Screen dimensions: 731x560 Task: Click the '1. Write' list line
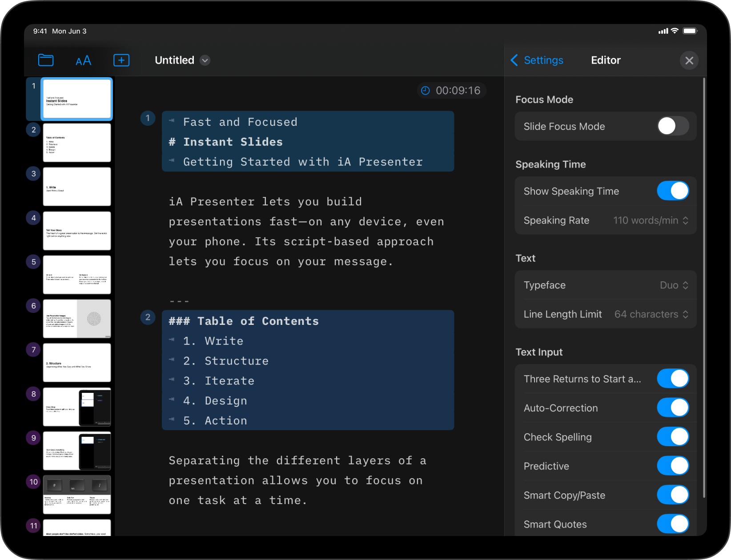pos(213,341)
